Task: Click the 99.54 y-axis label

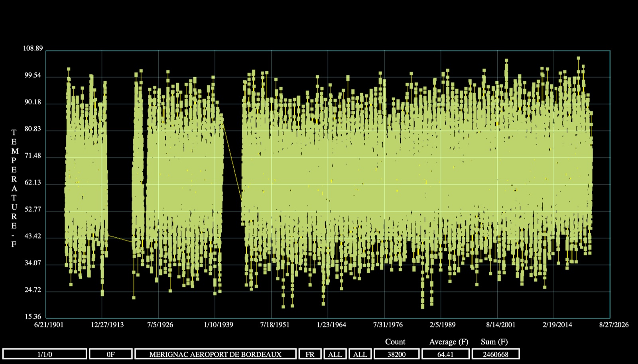Action: pyautogui.click(x=33, y=76)
